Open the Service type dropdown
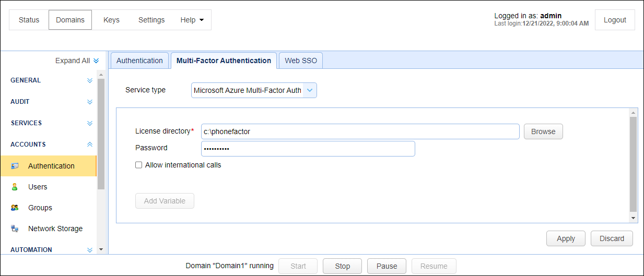This screenshot has height=276, width=644. click(254, 90)
